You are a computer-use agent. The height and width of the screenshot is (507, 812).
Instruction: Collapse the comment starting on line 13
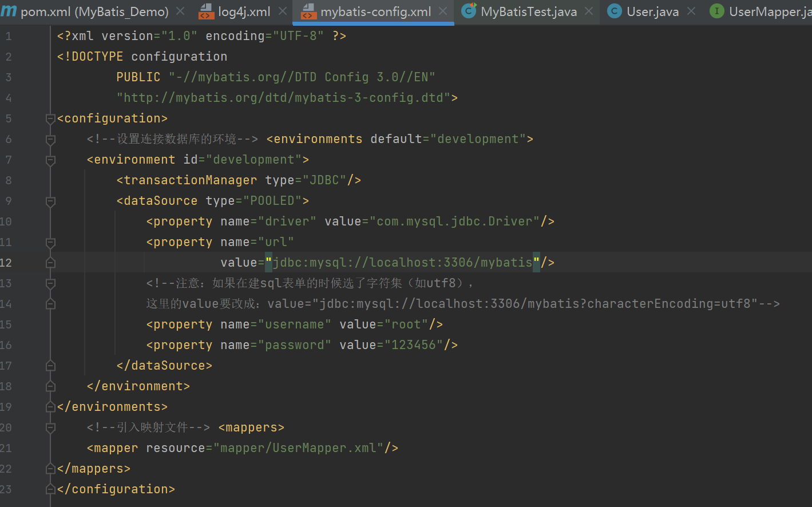coord(50,283)
